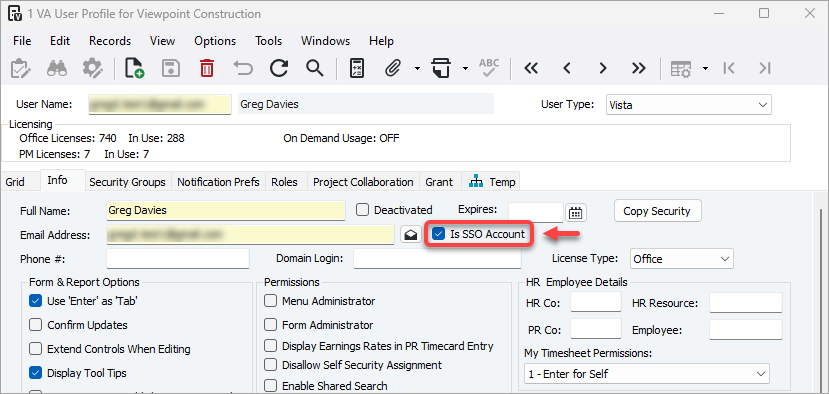Image resolution: width=829 pixels, height=394 pixels.
Task: Click the paperclip attachments icon
Action: click(x=393, y=68)
